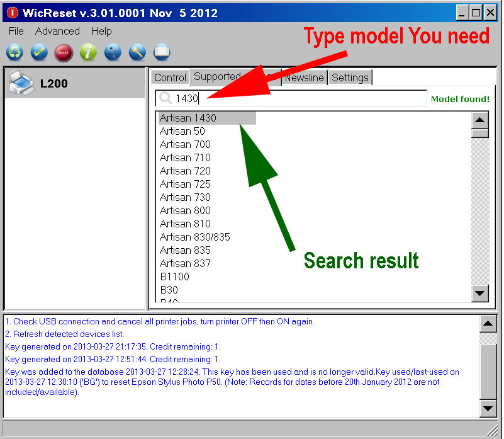Click log panel scrollbar down arrow
The image size is (504, 439).
(488, 409)
